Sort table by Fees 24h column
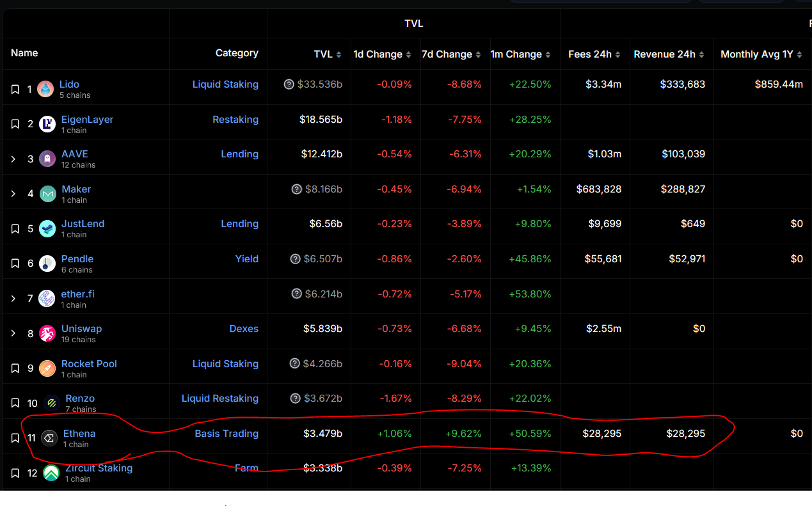The image size is (812, 506). pyautogui.click(x=594, y=54)
